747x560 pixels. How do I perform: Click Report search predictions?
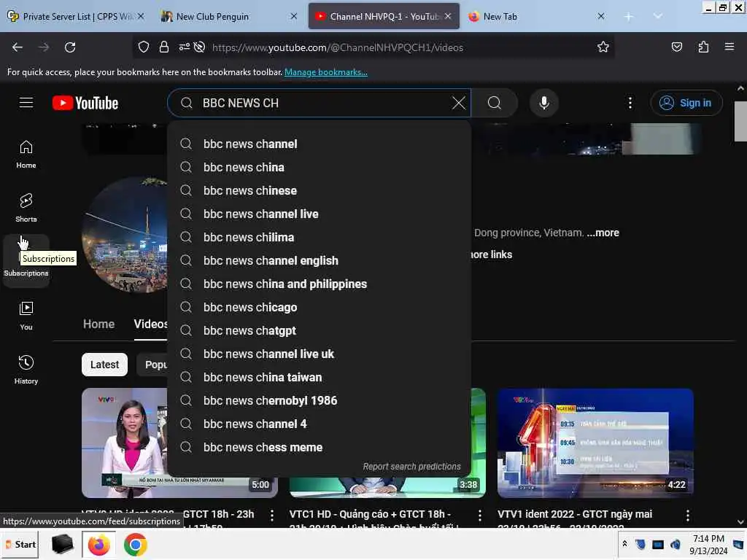(x=411, y=467)
